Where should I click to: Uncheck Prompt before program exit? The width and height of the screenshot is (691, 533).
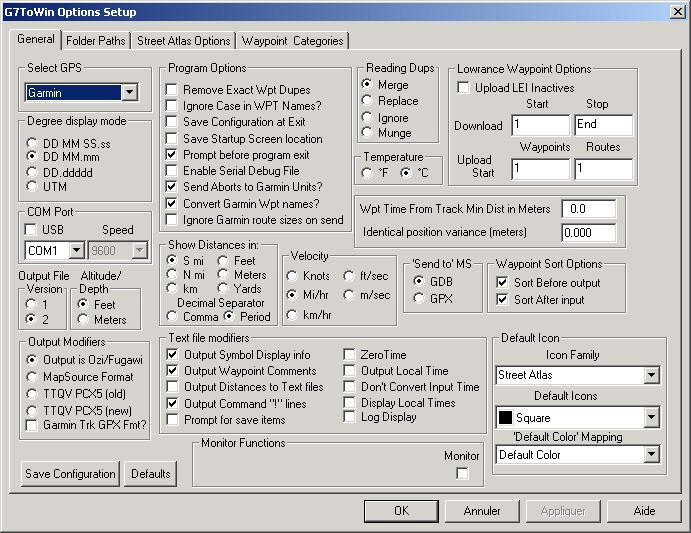(x=171, y=155)
